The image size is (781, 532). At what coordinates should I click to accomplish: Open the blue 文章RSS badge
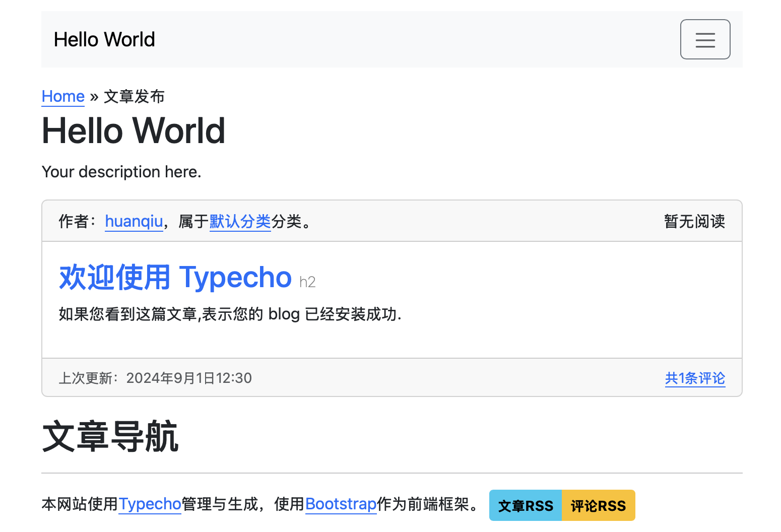(525, 505)
